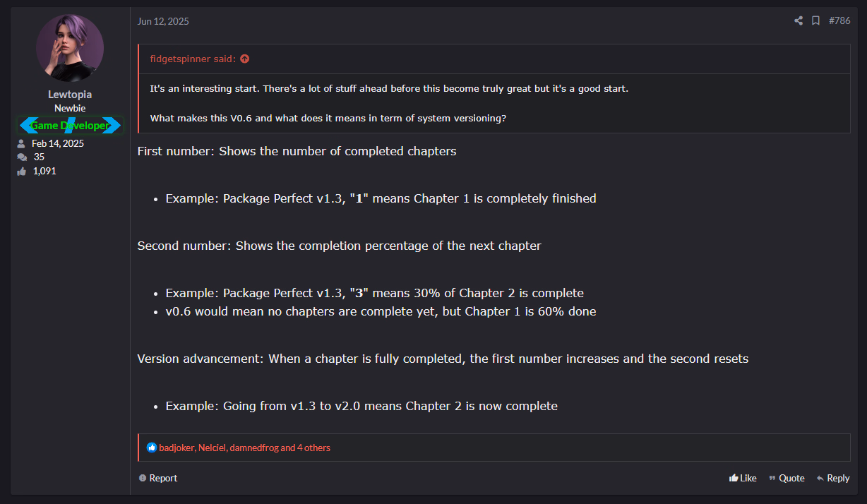Reply to this post
This screenshot has width=867, height=504.
(833, 478)
